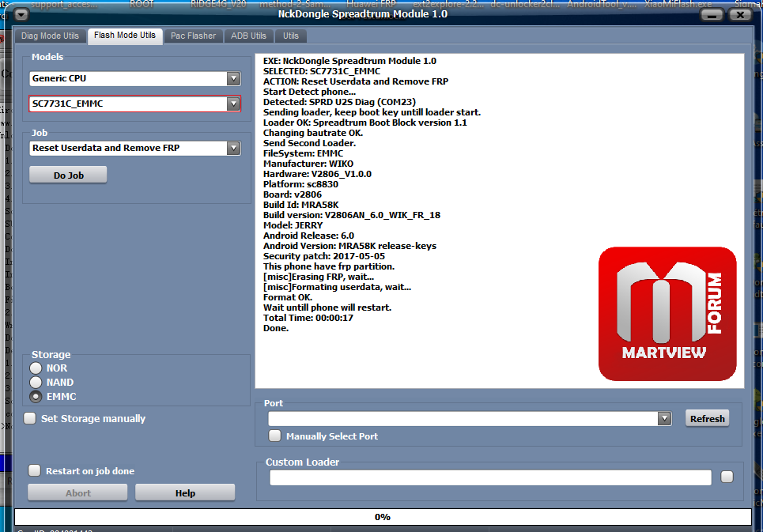Enable Set Storage manually checkbox
Viewport: 763px width, 532px height.
(x=30, y=418)
